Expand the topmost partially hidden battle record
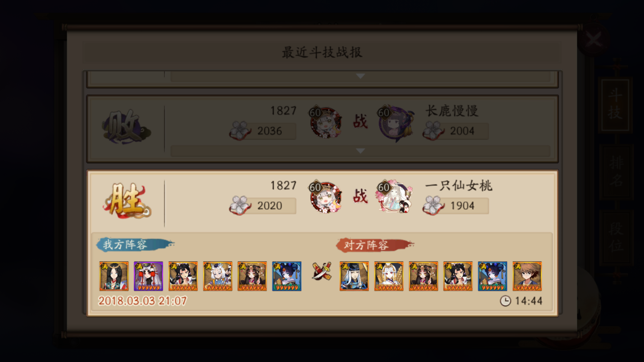 [360, 76]
